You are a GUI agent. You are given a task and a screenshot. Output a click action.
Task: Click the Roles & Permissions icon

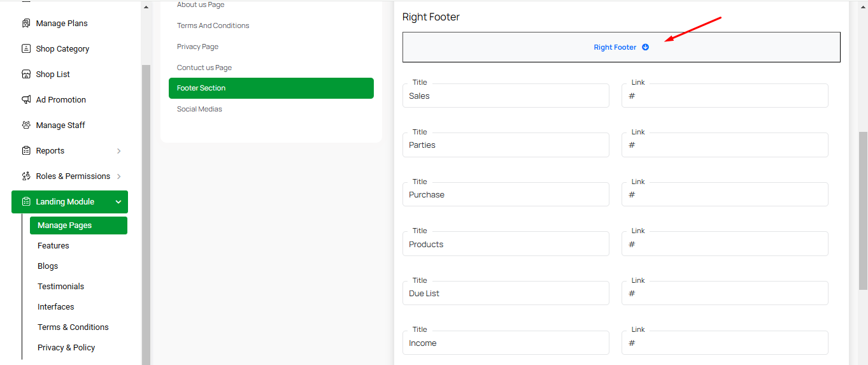tap(26, 176)
